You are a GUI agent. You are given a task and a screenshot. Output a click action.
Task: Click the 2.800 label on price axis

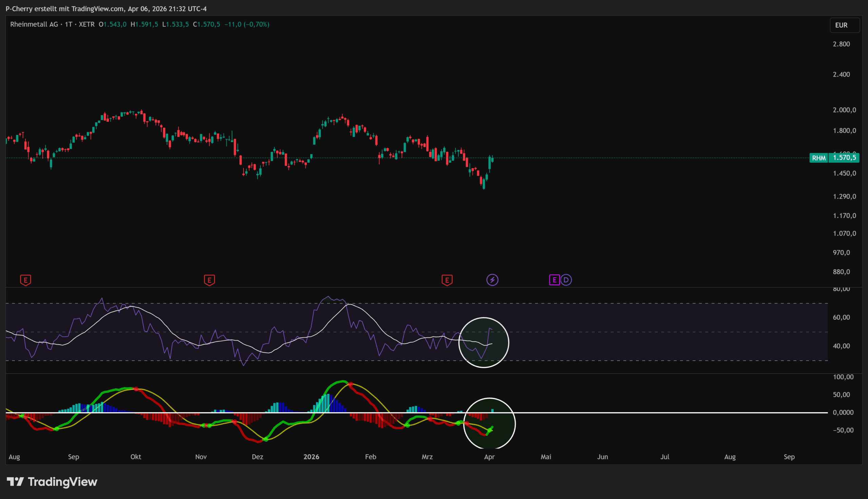tap(841, 44)
